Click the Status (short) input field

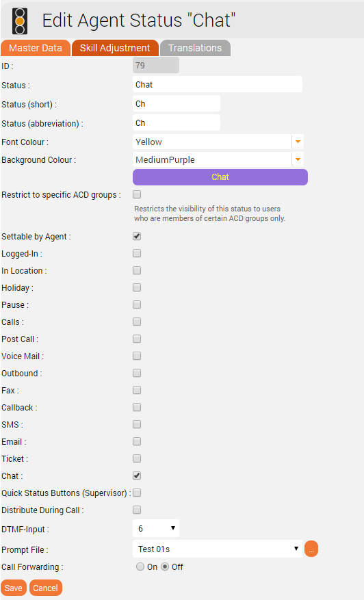coord(177,104)
